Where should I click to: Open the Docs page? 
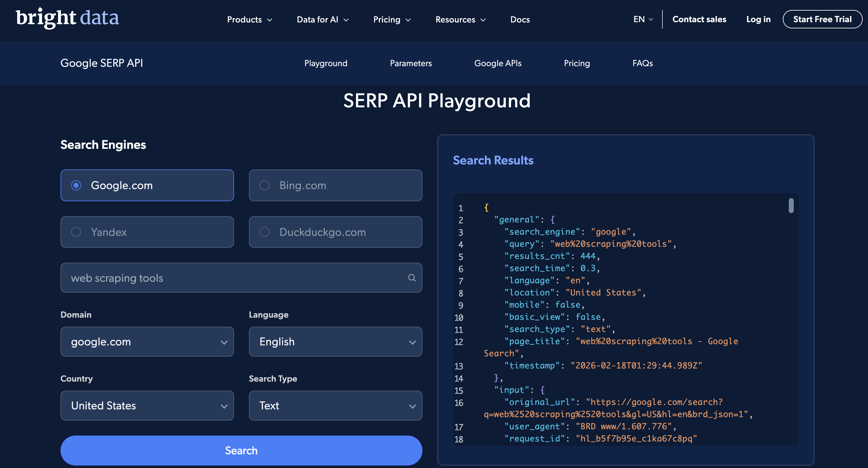[x=520, y=19]
